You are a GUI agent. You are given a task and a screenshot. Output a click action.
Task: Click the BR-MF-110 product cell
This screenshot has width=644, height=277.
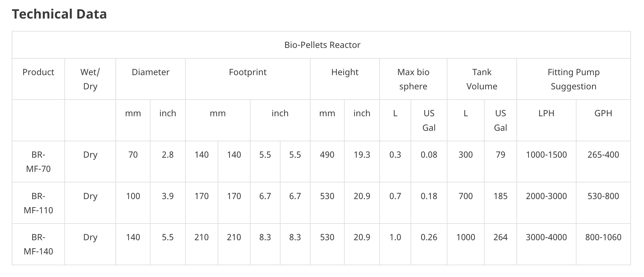click(38, 203)
